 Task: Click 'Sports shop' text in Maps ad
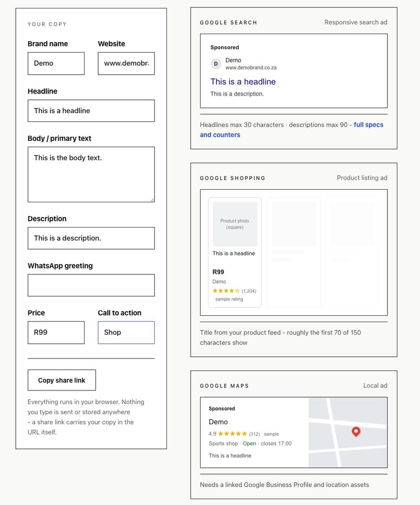pos(223,444)
